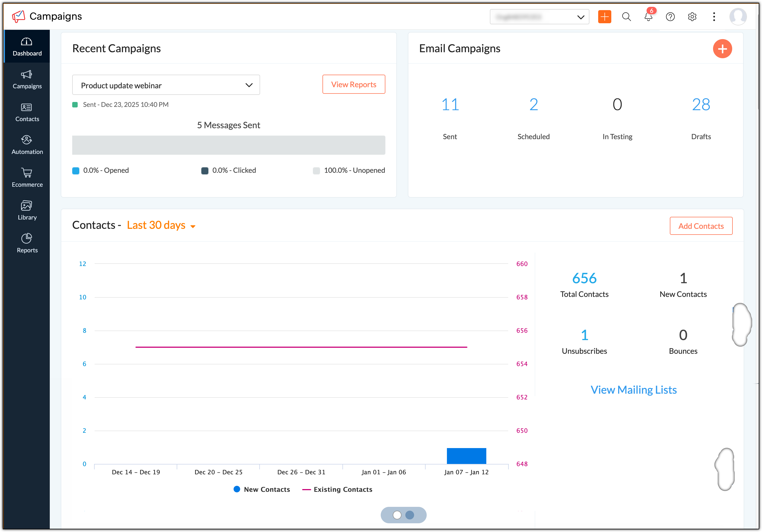The image size is (762, 532).
Task: Add new email campaign with round plus icon
Action: (x=722, y=49)
